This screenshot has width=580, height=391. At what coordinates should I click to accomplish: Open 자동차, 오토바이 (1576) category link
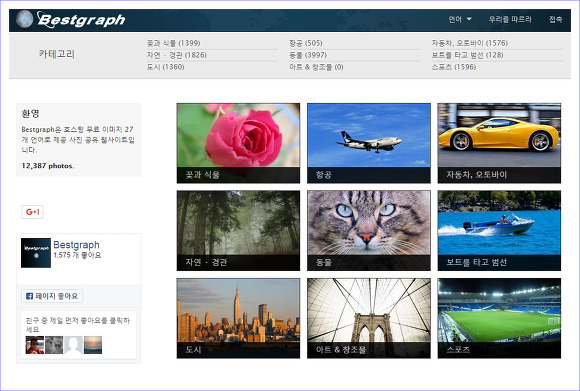coord(469,43)
